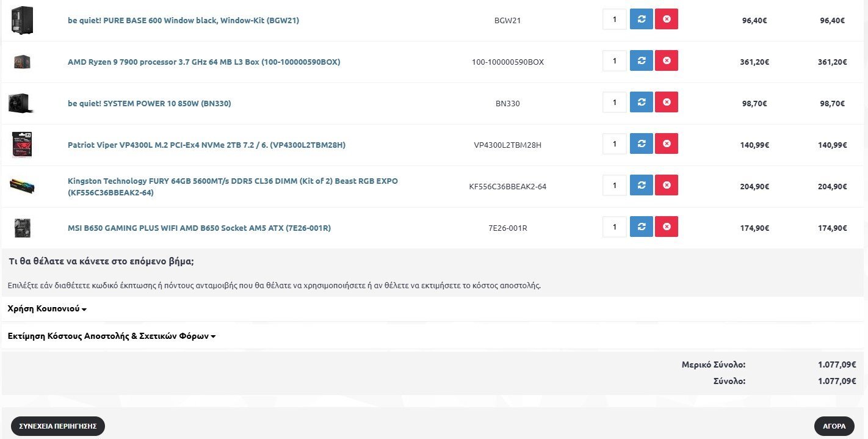Viewport: 868px width, 439px height.
Task: Edit quantity field for Patriot Viper VP4300L
Action: (x=615, y=143)
